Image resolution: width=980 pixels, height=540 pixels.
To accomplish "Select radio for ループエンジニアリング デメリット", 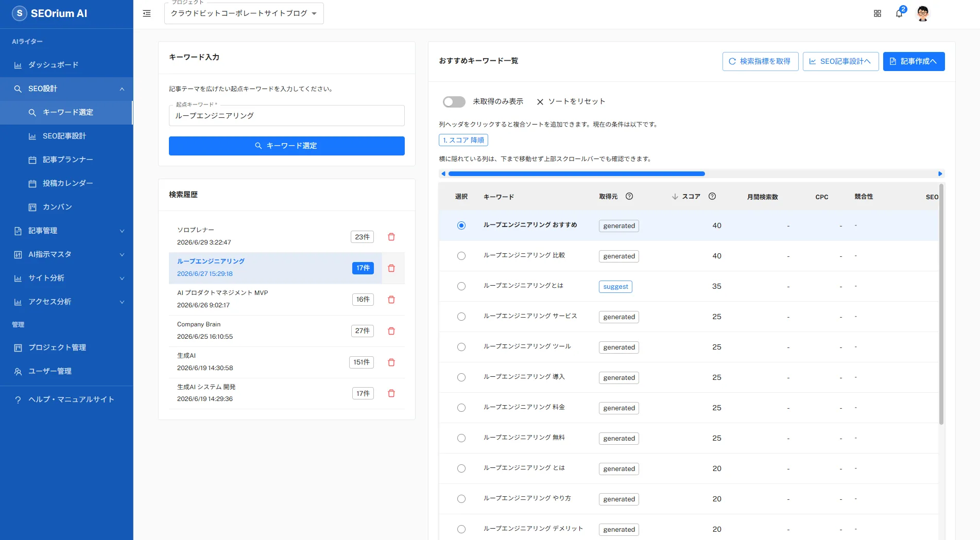I will click(461, 529).
